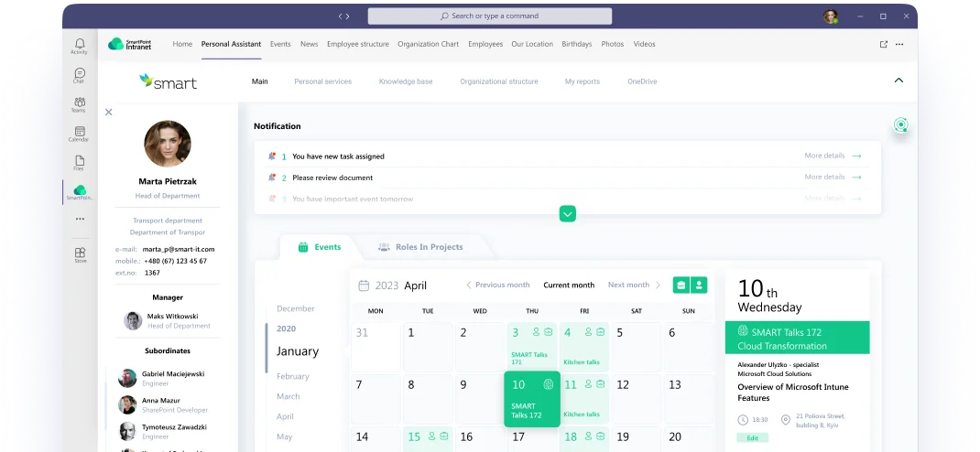The image size is (980, 452).
Task: Select March in month list
Action: pos(289,396)
